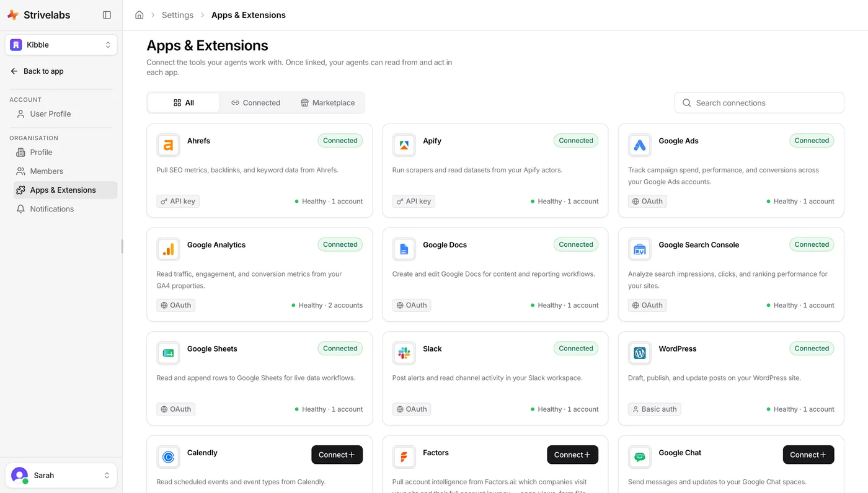This screenshot has width=868, height=493.
Task: Click the Google Analytics app icon
Action: tap(168, 249)
